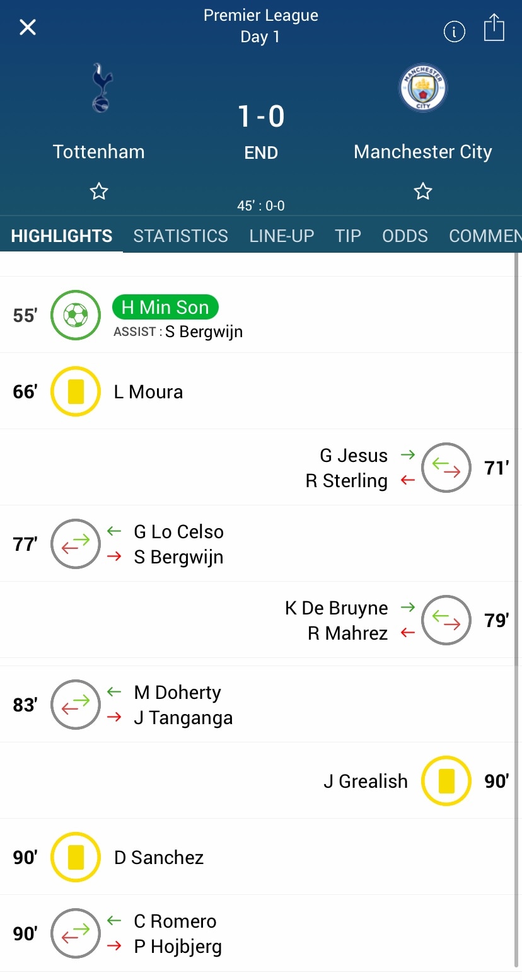Screen dimensions: 522x980
Task: Select K De Bruyne player name
Action: [x=337, y=608]
